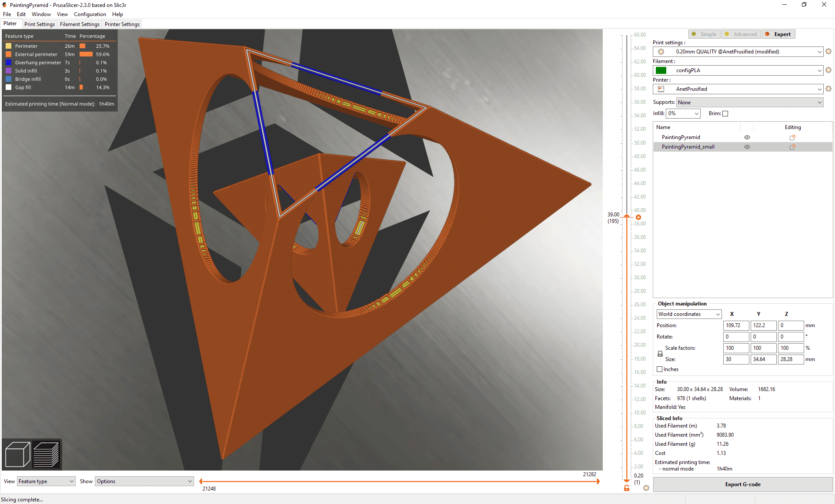This screenshot has width=835, height=504.
Task: Click the Gap fill white legend swatch
Action: coord(8,87)
